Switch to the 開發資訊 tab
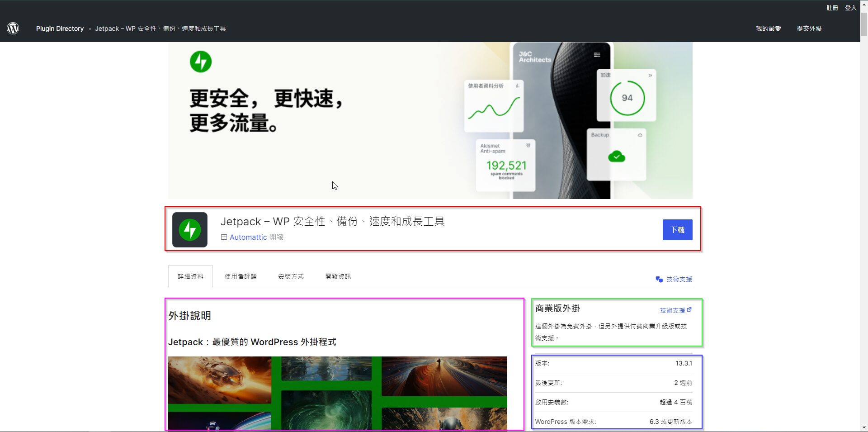 click(x=338, y=276)
